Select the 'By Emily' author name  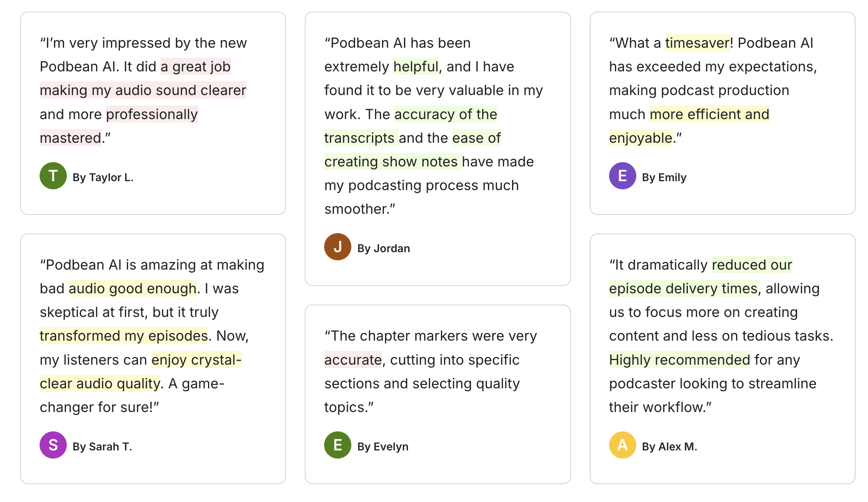pyautogui.click(x=664, y=177)
